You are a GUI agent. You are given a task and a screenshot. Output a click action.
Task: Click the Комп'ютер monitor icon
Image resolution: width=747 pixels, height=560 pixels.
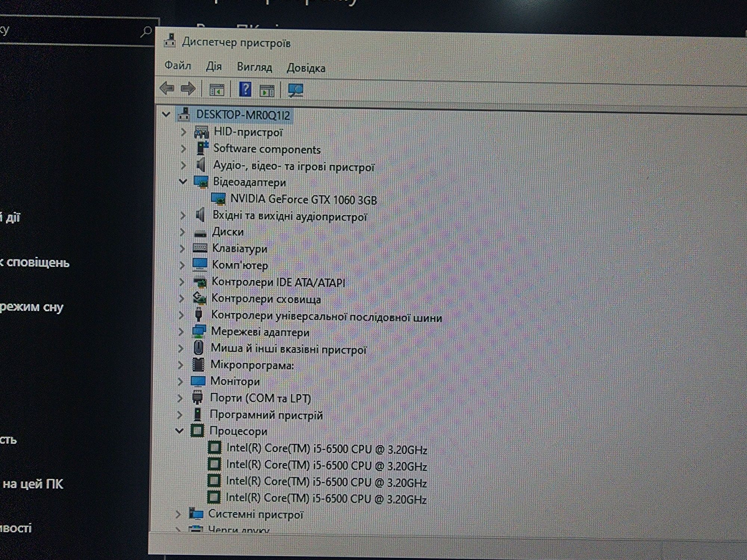click(x=199, y=264)
